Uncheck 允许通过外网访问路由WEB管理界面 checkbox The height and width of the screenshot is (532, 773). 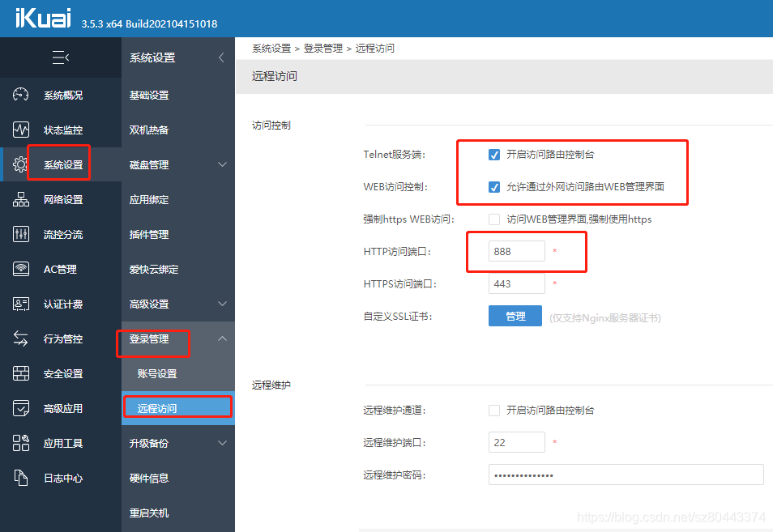[494, 187]
